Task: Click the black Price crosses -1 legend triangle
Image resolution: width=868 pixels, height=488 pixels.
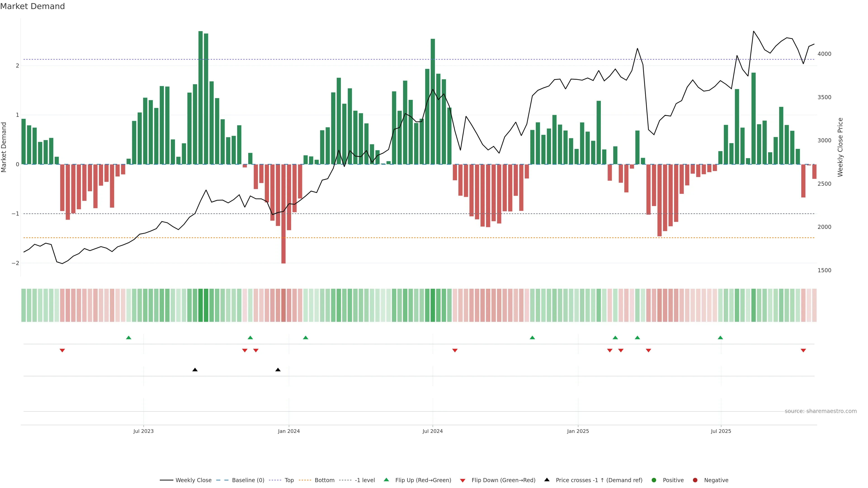Action: click(547, 480)
